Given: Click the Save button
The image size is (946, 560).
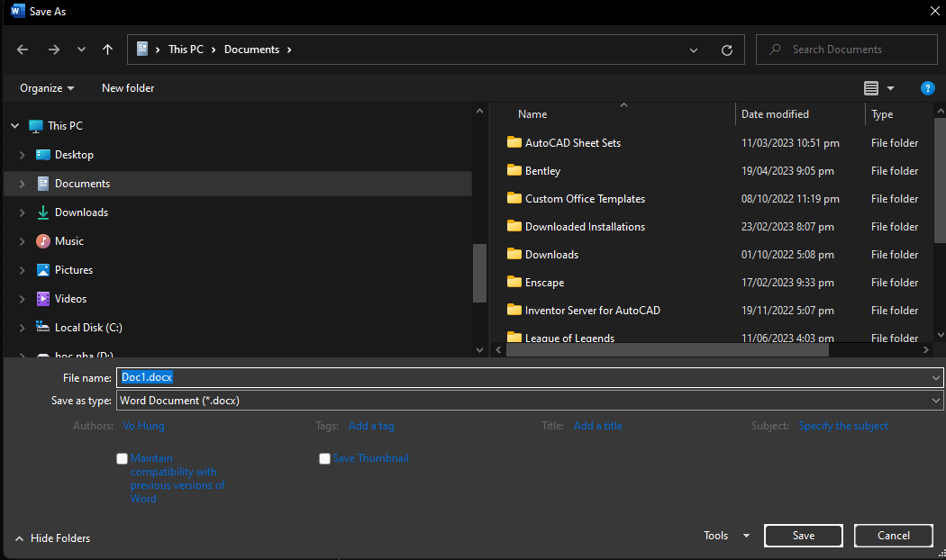Looking at the screenshot, I should tap(803, 536).
